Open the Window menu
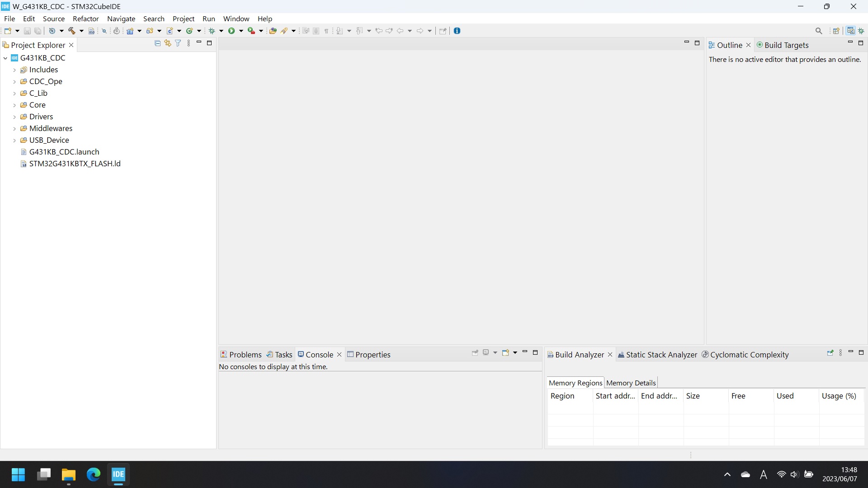The image size is (868, 488). point(236,19)
